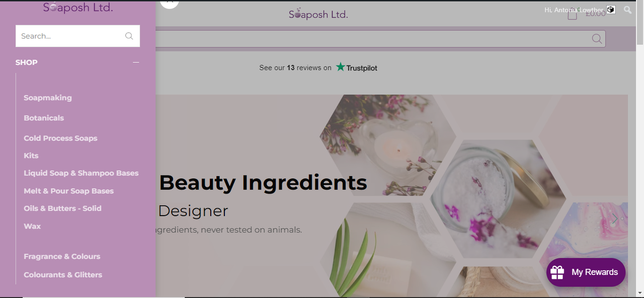Click the Soaposh Ltd. center logo

[318, 14]
